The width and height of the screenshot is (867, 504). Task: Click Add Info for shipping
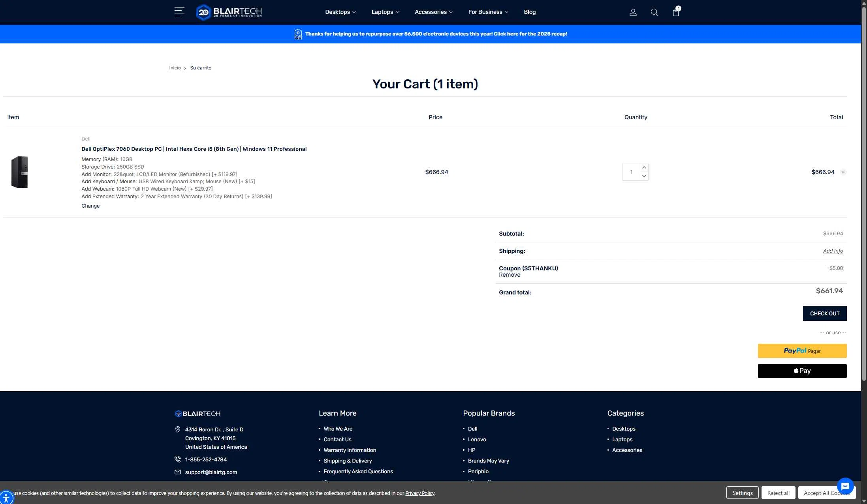click(x=833, y=251)
